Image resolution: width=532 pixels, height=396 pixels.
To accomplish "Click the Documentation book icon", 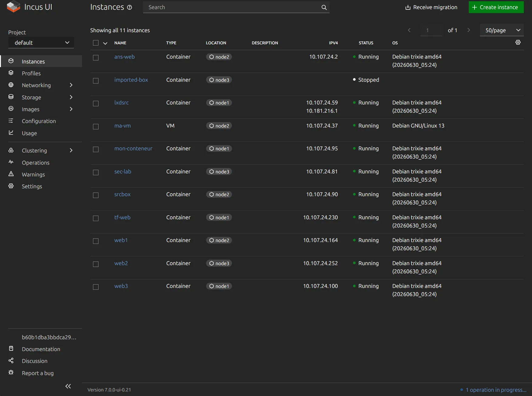I will [11, 348].
